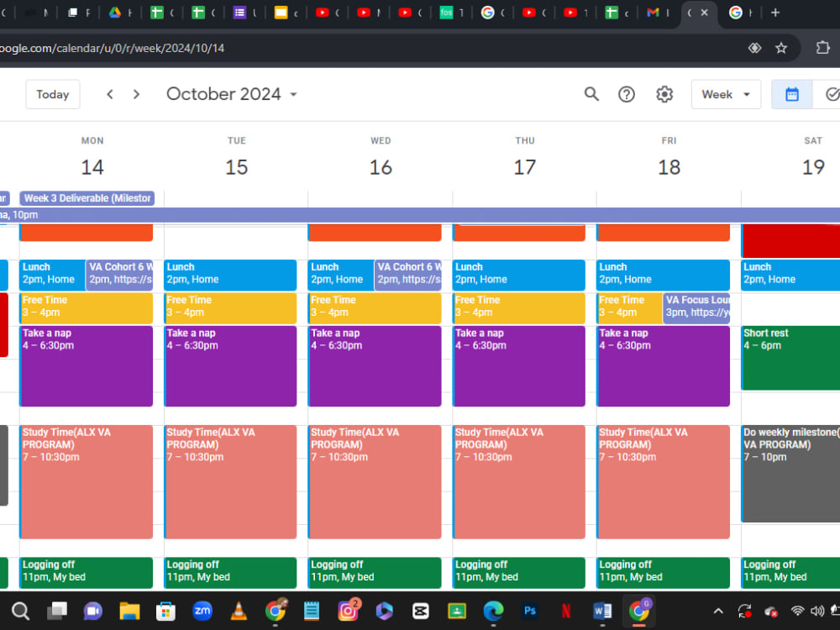The height and width of the screenshot is (630, 840).
Task: Select Thursday 17 date header
Action: (524, 167)
